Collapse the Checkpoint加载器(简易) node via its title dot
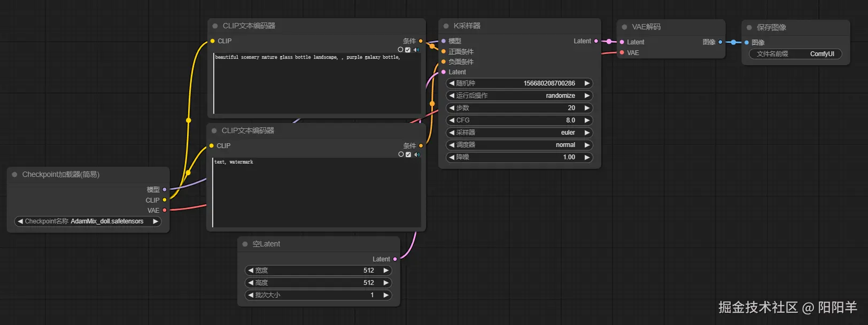 (x=14, y=174)
